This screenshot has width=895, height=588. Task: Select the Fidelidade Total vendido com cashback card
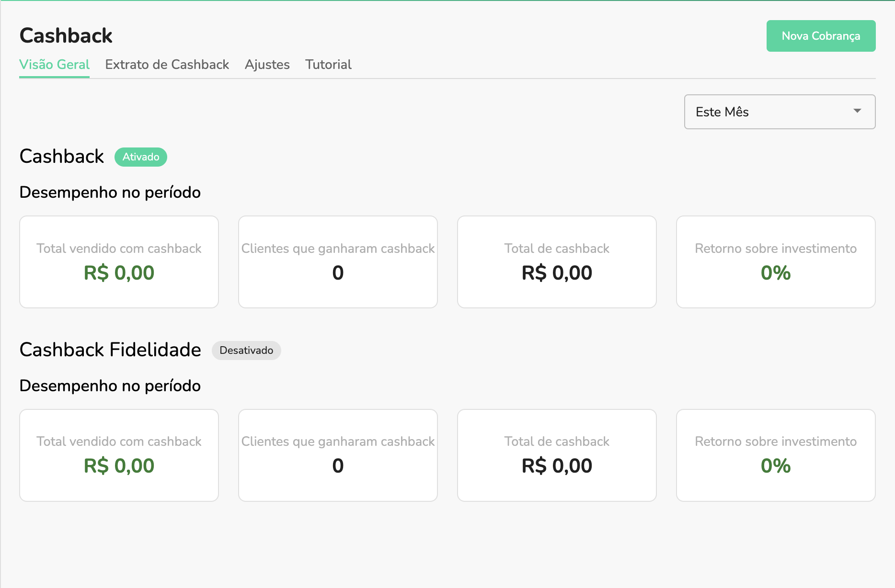point(119,455)
